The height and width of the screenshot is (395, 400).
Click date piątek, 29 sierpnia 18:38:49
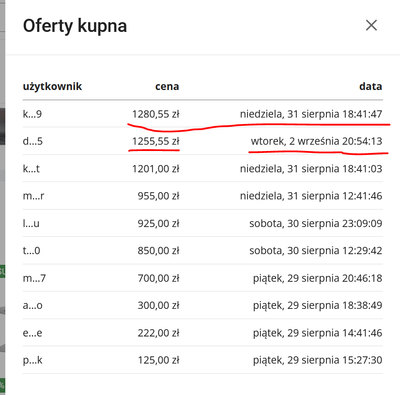coord(317,305)
